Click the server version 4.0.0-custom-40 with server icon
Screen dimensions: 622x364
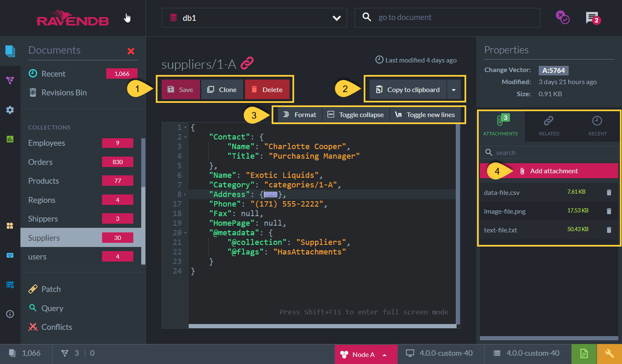coord(526,353)
